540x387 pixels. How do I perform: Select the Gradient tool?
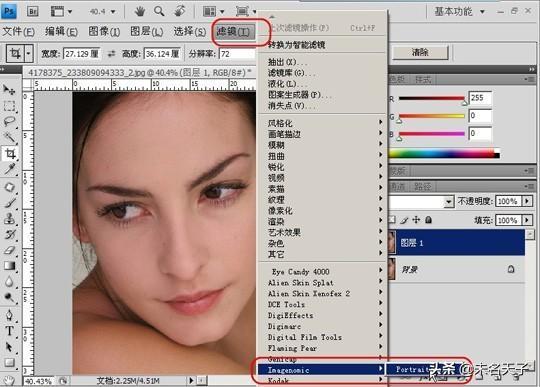(x=9, y=266)
